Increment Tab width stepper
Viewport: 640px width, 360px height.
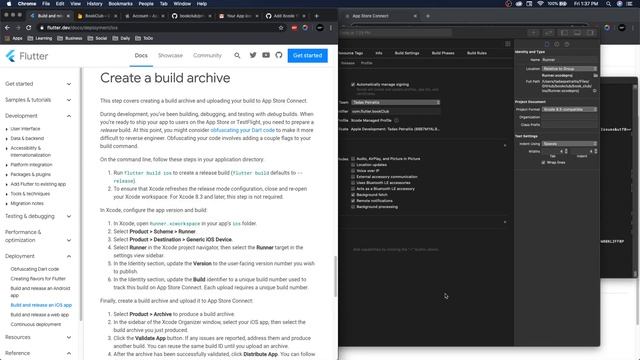pyautogui.click(x=566, y=150)
